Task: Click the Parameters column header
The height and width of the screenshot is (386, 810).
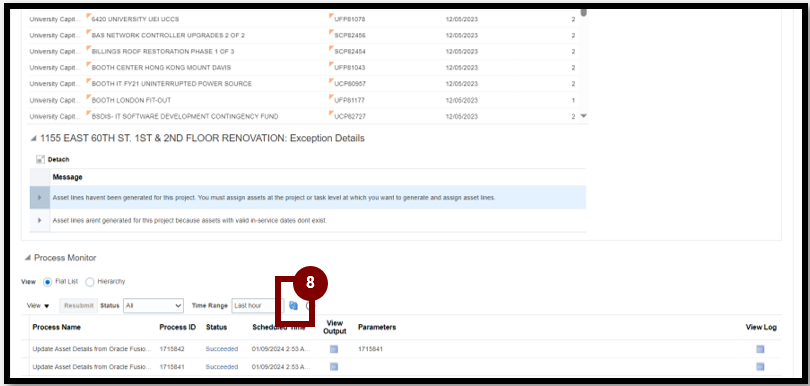Action: click(377, 327)
